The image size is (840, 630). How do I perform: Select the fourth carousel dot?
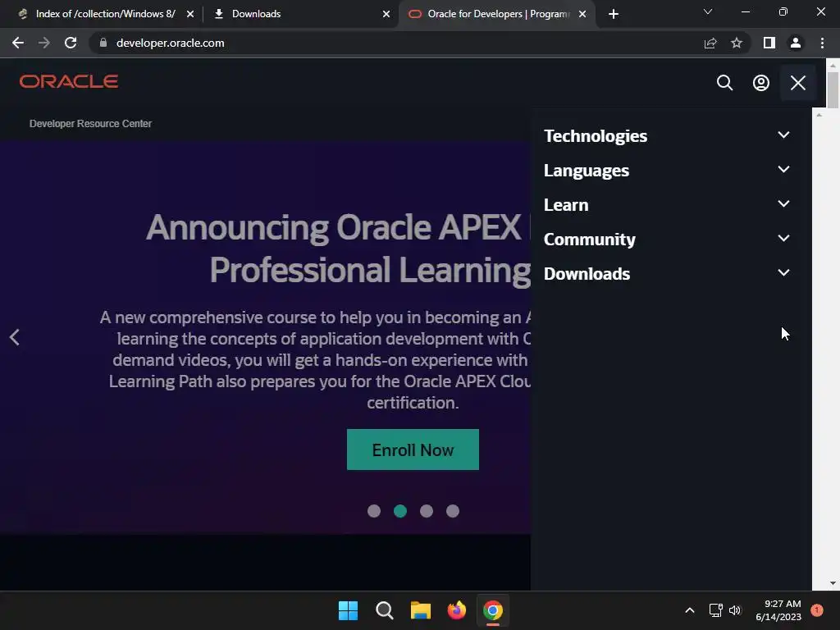tap(453, 511)
